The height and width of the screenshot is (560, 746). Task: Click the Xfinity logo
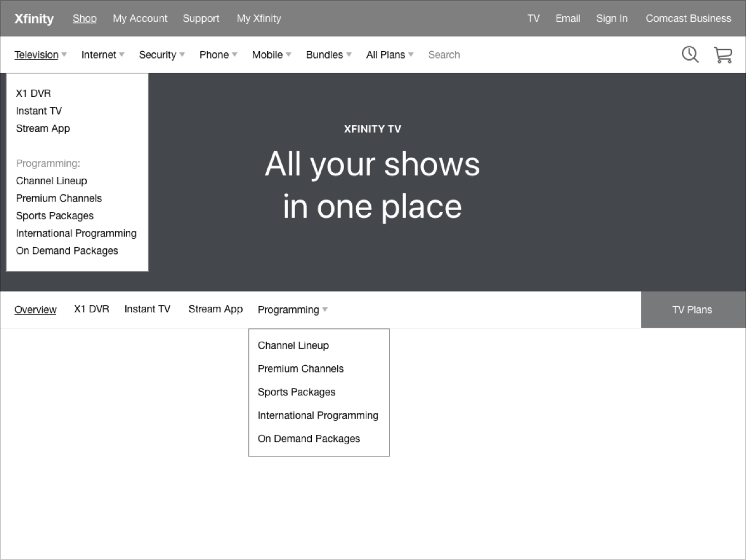click(x=34, y=18)
